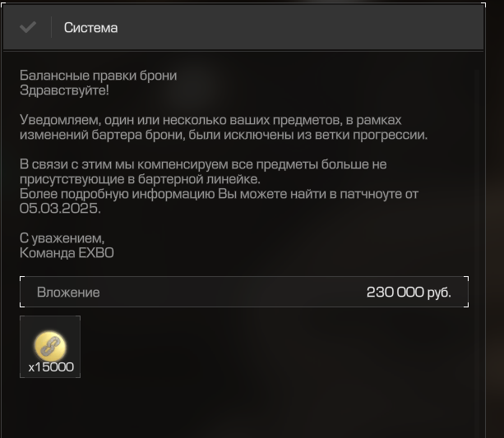The height and width of the screenshot is (438, 504).
Task: Click the line about исключены из ветки прогрессии
Action: coord(224,135)
